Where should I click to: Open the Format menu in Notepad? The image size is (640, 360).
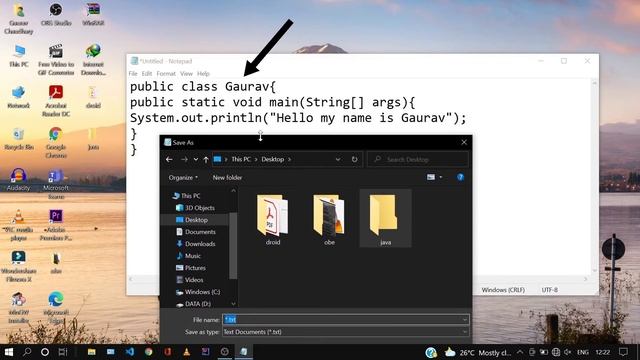166,73
